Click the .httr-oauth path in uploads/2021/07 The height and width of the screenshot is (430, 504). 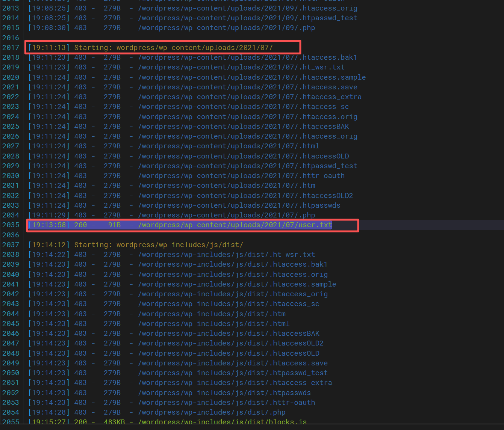click(241, 176)
